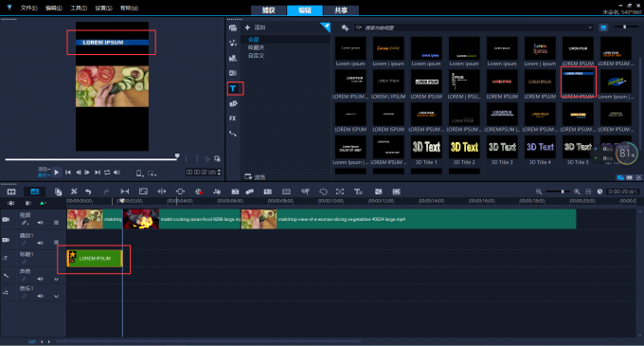The width and height of the screenshot is (644, 346).
Task: Click the fit-to-span arrows timeline tool
Action: click(x=125, y=191)
